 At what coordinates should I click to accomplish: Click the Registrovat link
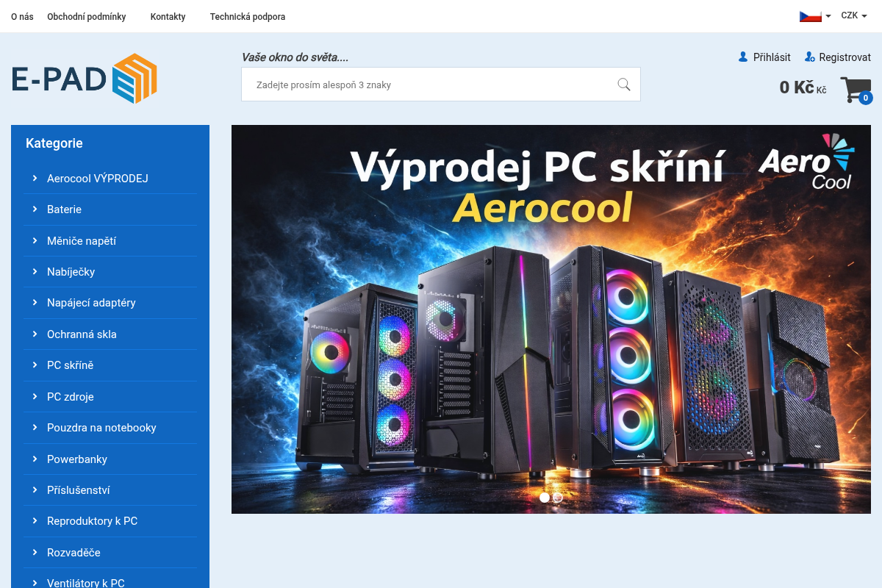pyautogui.click(x=845, y=57)
